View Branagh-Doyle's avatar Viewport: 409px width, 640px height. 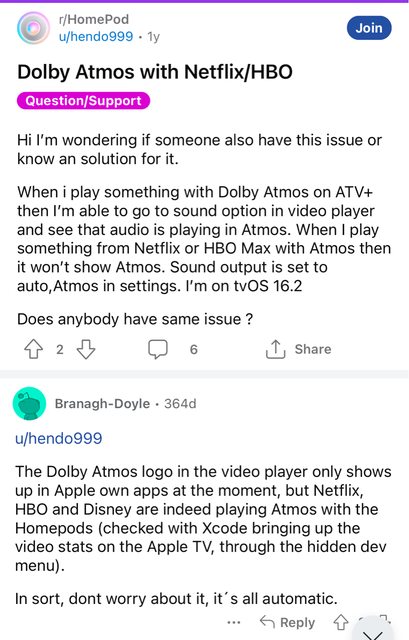tap(29, 403)
